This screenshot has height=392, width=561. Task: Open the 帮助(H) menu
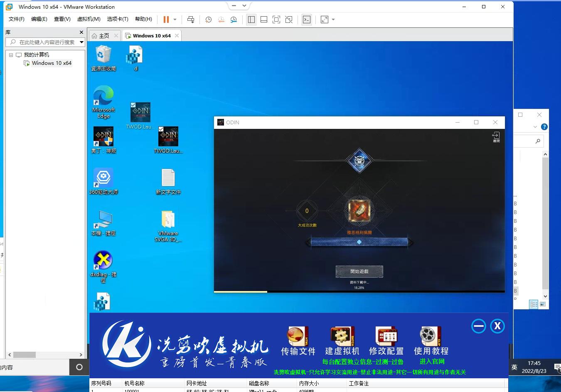143,19
